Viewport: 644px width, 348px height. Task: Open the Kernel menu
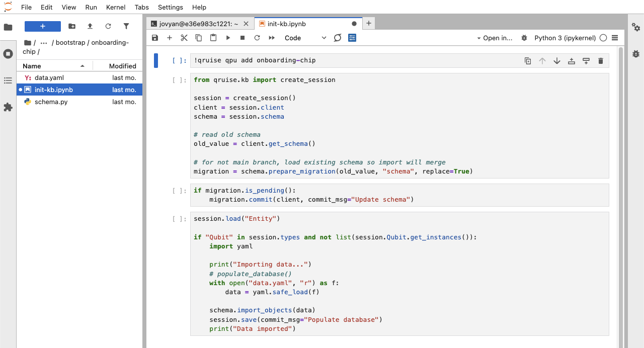pyautogui.click(x=116, y=7)
